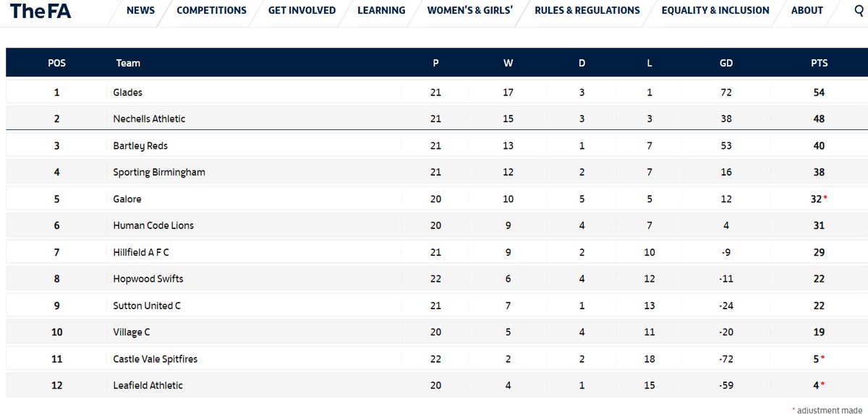This screenshot has width=868, height=414.
Task: Click Bartley Reds' 40 points value
Action: pyautogui.click(x=819, y=146)
